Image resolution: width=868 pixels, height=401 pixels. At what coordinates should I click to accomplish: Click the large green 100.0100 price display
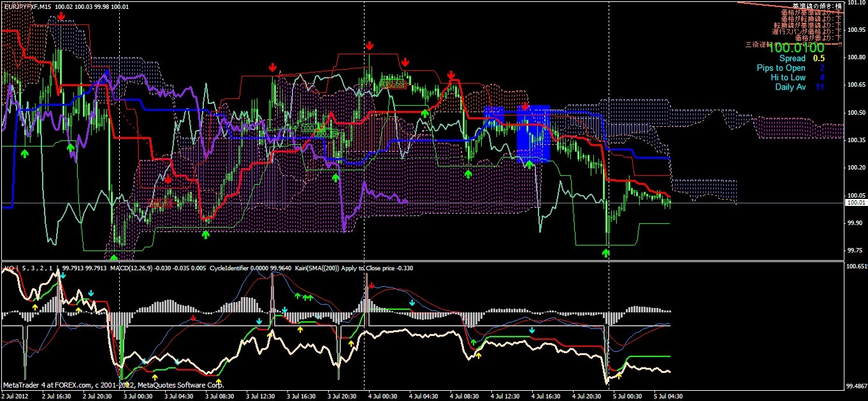pyautogui.click(x=796, y=48)
